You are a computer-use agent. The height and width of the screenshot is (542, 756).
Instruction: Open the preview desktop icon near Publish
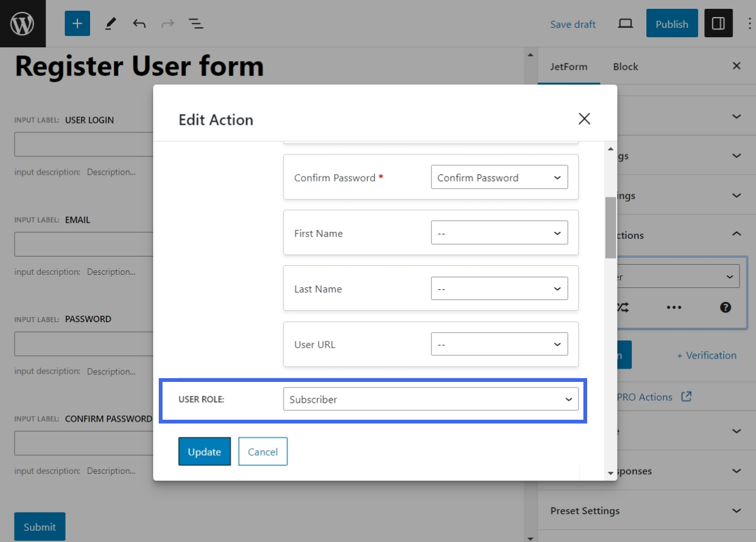point(625,23)
